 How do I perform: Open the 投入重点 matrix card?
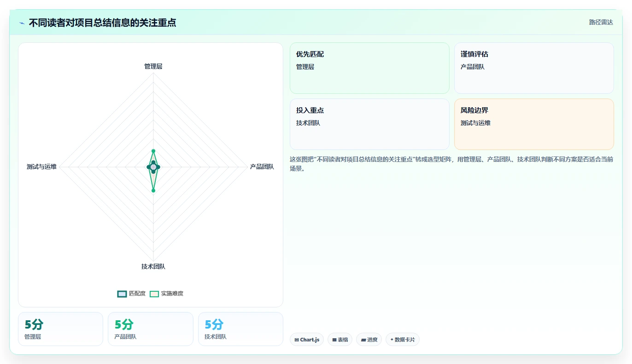[369, 124]
